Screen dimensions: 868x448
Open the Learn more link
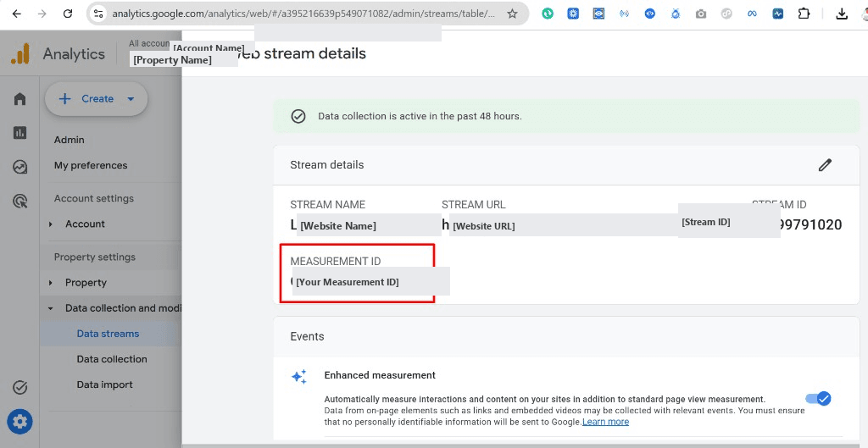tap(605, 422)
